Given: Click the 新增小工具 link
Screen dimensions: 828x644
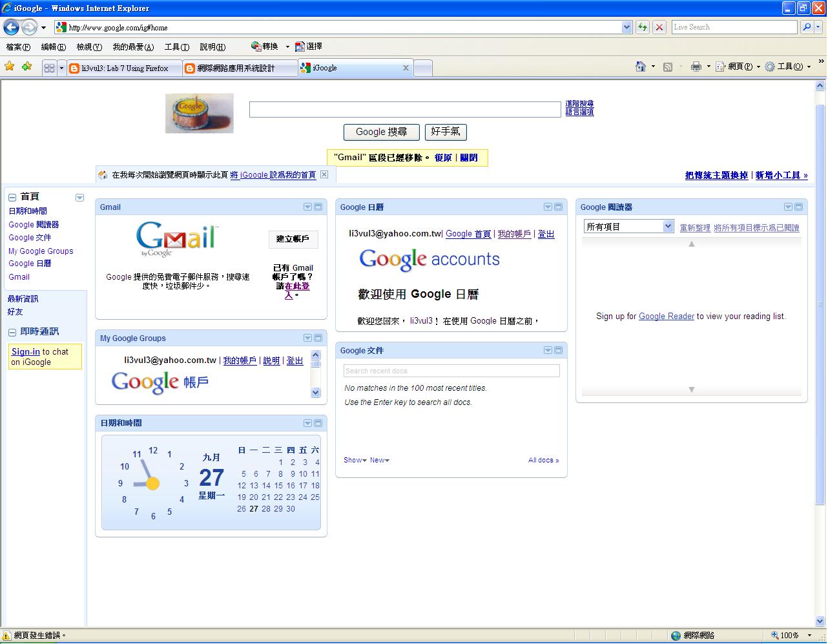Looking at the screenshot, I should [x=781, y=175].
